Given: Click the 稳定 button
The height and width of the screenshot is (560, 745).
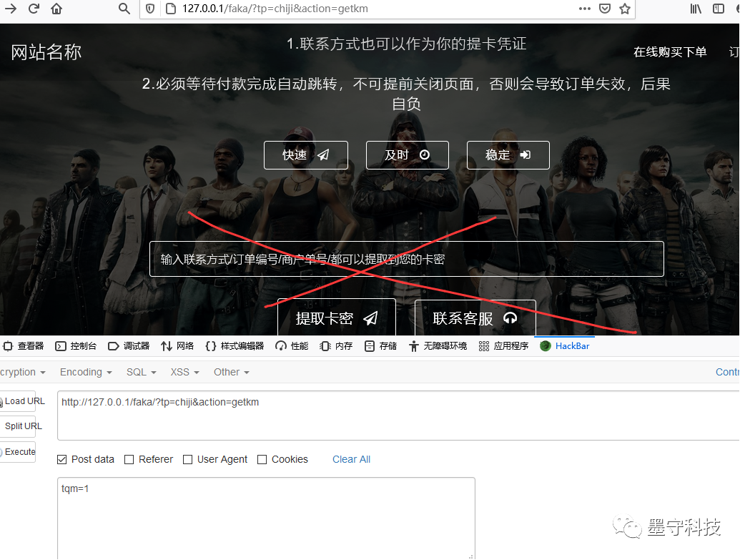Looking at the screenshot, I should 508,155.
